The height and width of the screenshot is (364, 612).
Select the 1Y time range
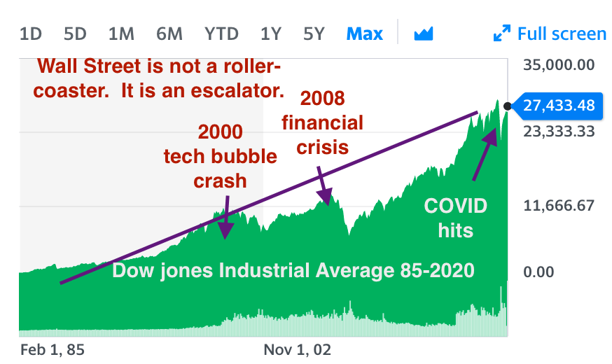point(271,34)
